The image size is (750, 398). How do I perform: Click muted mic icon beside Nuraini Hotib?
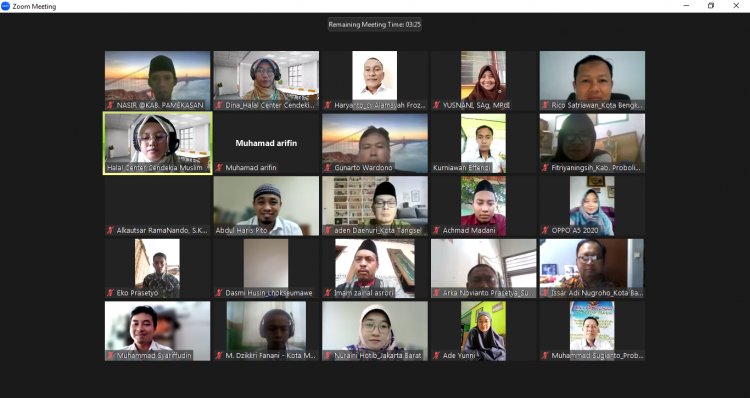tap(328, 356)
